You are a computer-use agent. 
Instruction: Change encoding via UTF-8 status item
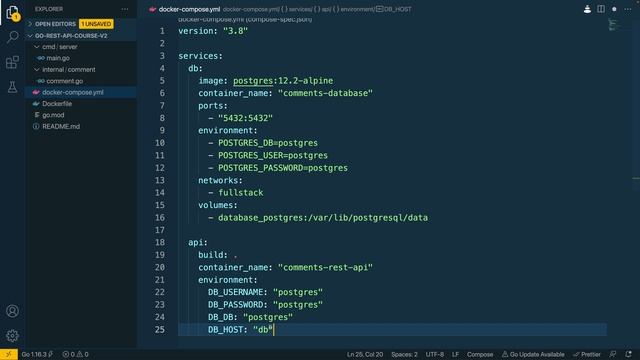pos(435,354)
